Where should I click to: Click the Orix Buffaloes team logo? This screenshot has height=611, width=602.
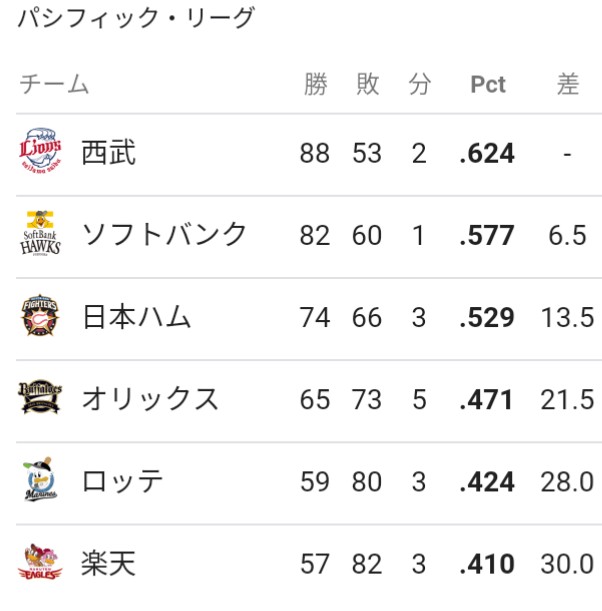(40, 397)
